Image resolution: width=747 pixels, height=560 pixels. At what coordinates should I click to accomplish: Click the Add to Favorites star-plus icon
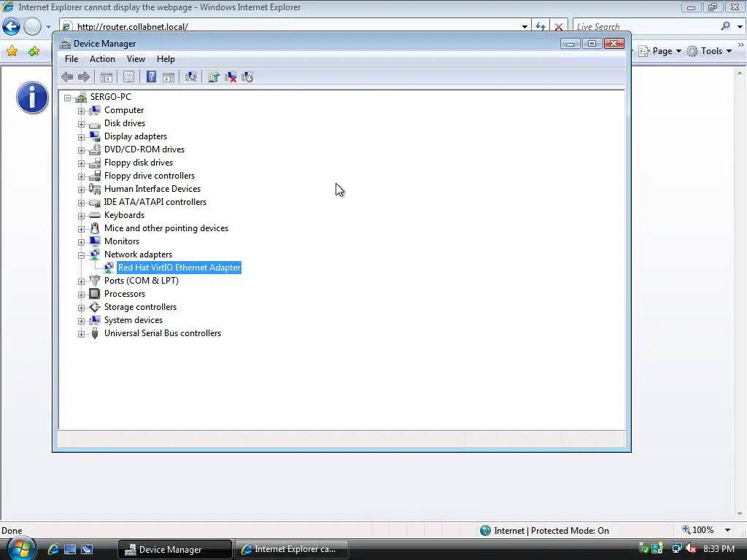click(34, 51)
